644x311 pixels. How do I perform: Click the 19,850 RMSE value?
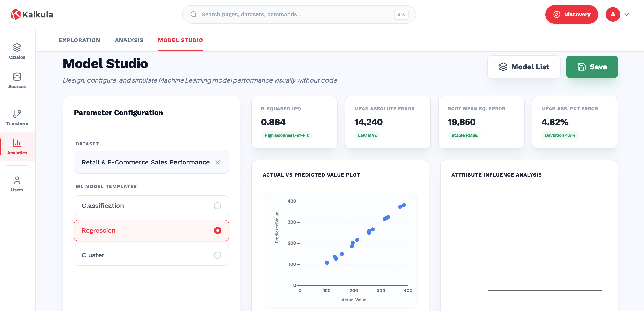(x=462, y=122)
